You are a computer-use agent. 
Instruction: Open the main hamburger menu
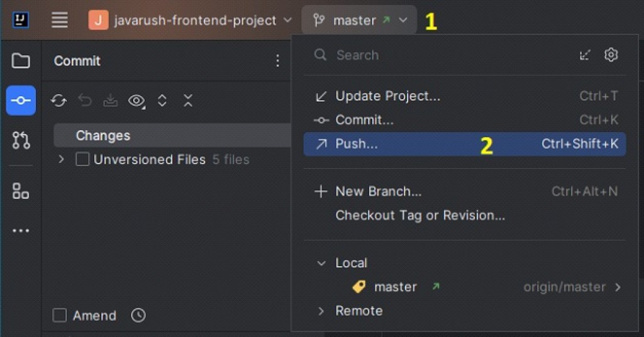pyautogui.click(x=60, y=20)
